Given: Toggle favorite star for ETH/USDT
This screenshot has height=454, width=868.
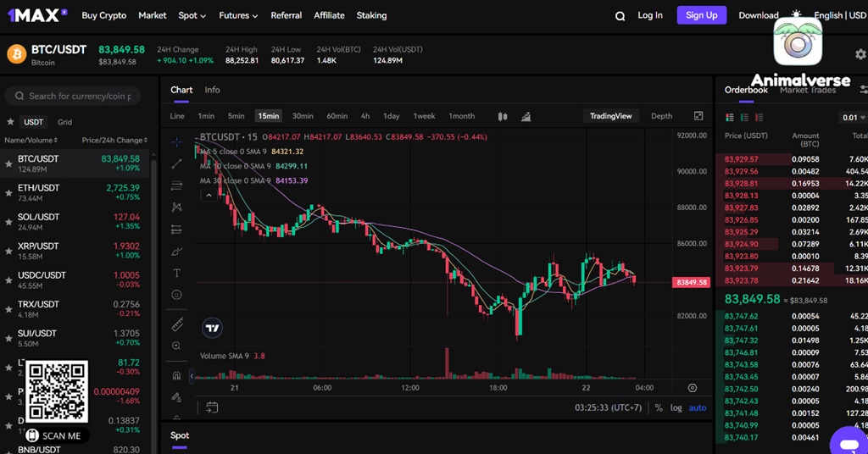Looking at the screenshot, I should click(x=8, y=193).
